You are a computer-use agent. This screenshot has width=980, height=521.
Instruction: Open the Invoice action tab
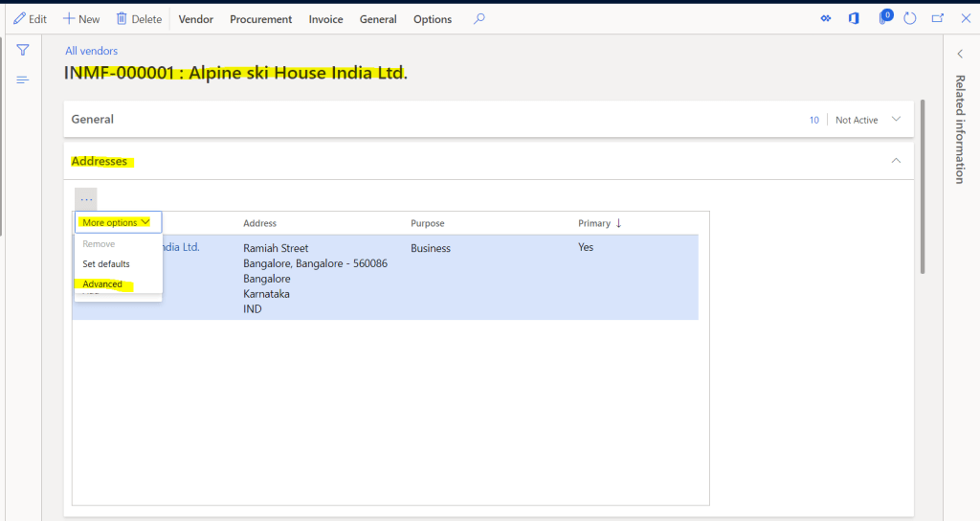(325, 19)
